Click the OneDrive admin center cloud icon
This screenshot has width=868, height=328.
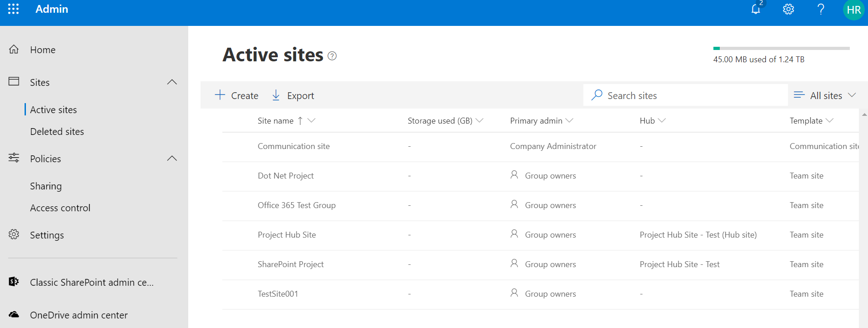[x=14, y=314]
